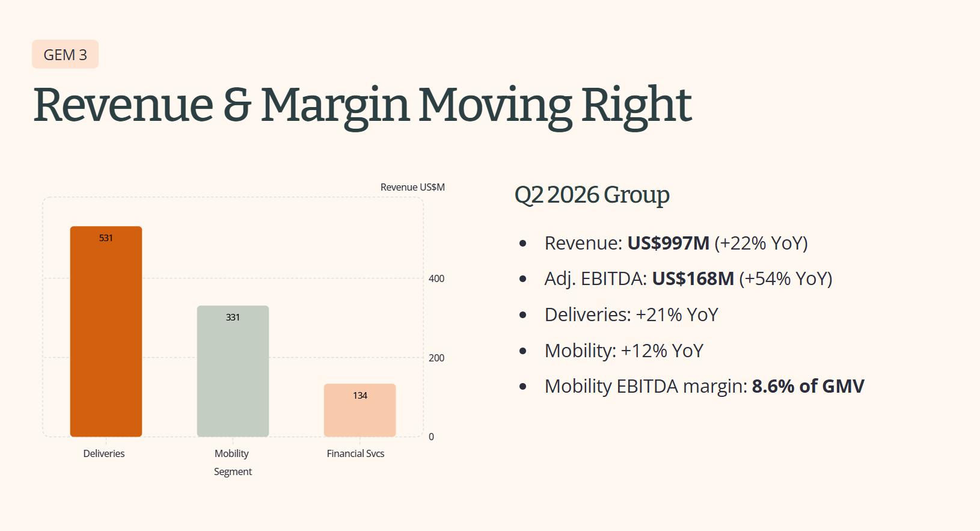The width and height of the screenshot is (980, 531).
Task: Click the Mobility +12% YoY bullet
Action: pos(624,351)
